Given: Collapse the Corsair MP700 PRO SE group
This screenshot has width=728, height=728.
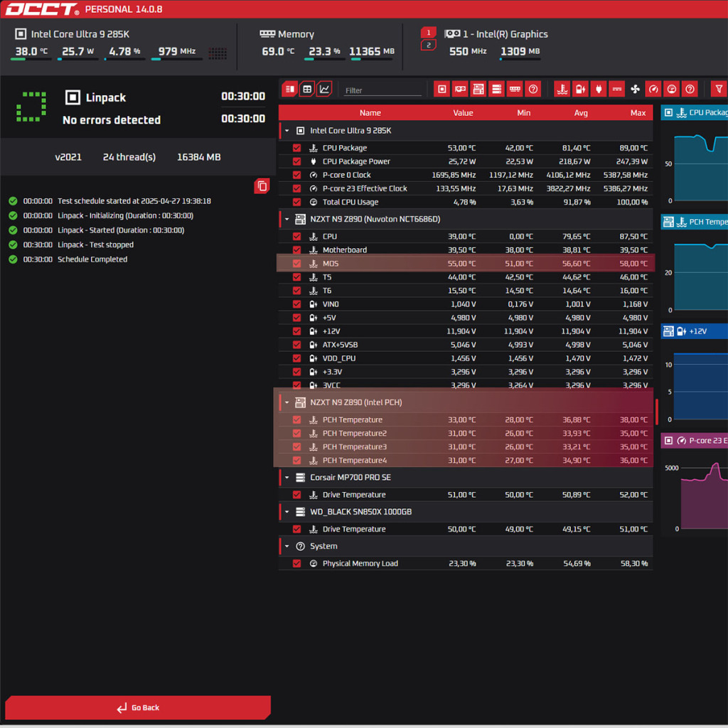Looking at the screenshot, I should [x=287, y=478].
